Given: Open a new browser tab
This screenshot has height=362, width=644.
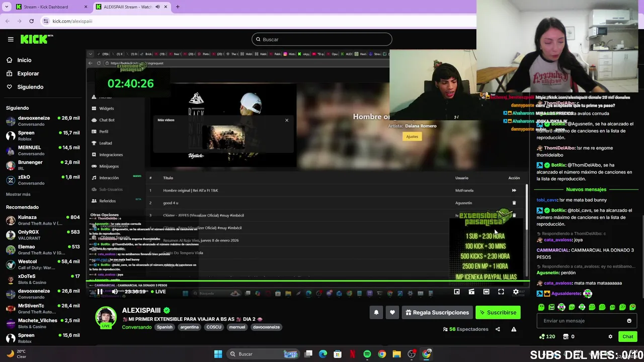Looking at the screenshot, I should (x=178, y=7).
